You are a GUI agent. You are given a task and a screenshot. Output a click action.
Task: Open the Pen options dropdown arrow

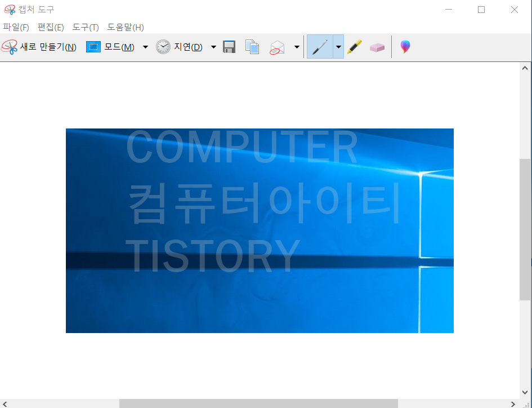click(x=338, y=47)
